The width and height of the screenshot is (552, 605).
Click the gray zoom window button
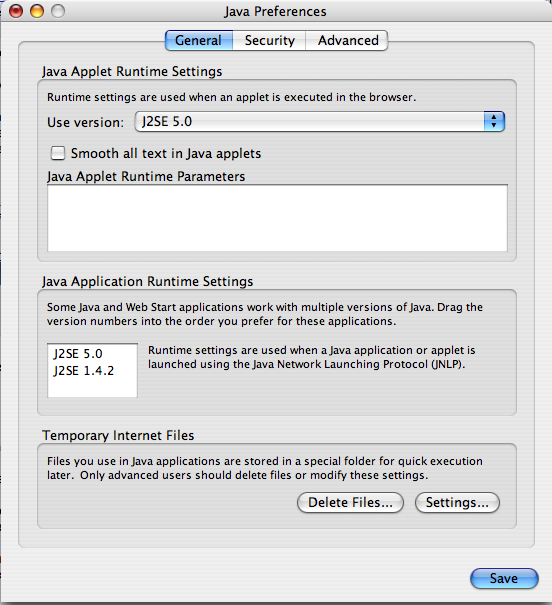pyautogui.click(x=58, y=11)
